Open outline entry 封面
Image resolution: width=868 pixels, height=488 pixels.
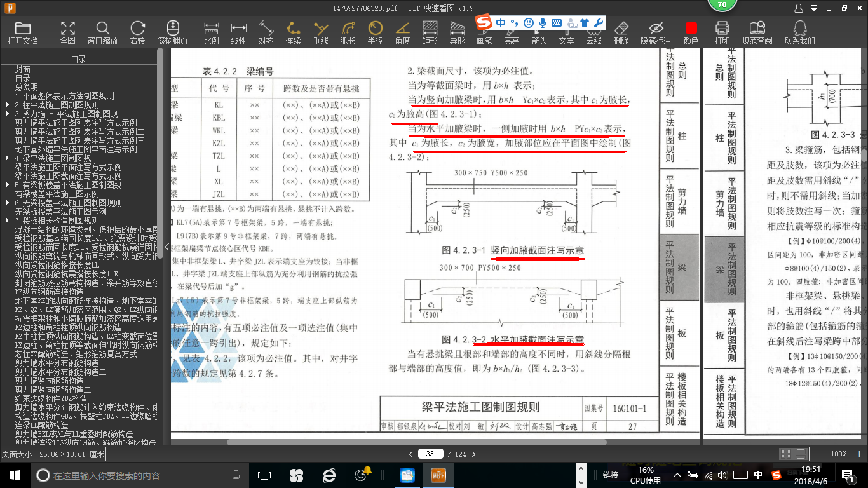click(x=23, y=69)
